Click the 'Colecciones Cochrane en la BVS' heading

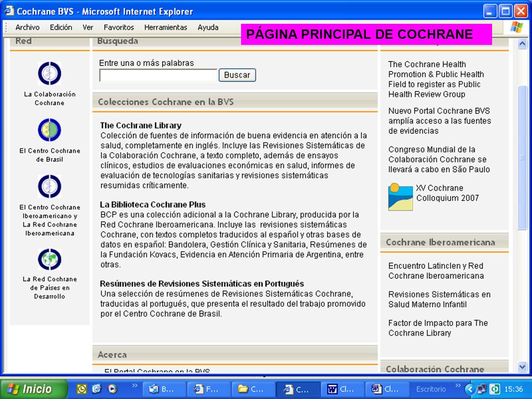pos(166,102)
